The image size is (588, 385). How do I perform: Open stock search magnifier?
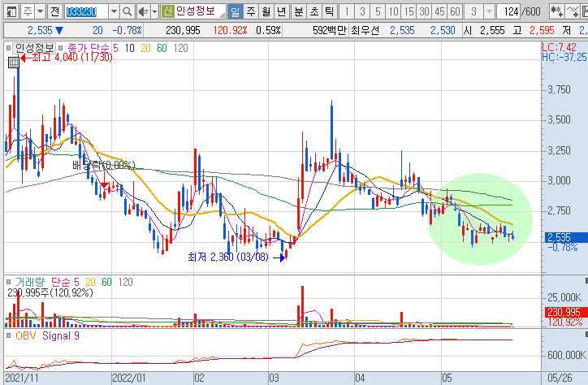tap(128, 11)
